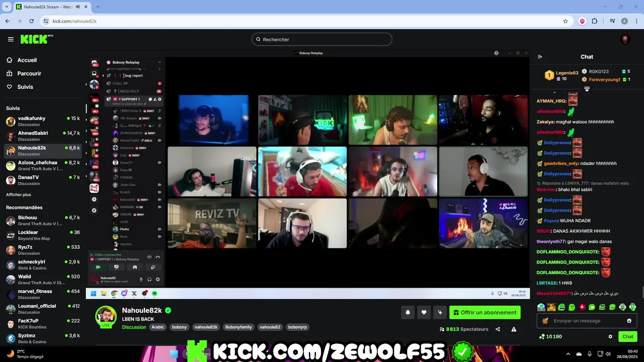The height and width of the screenshot is (362, 644).
Task: Share the stream via share icon
Action: coord(498,329)
